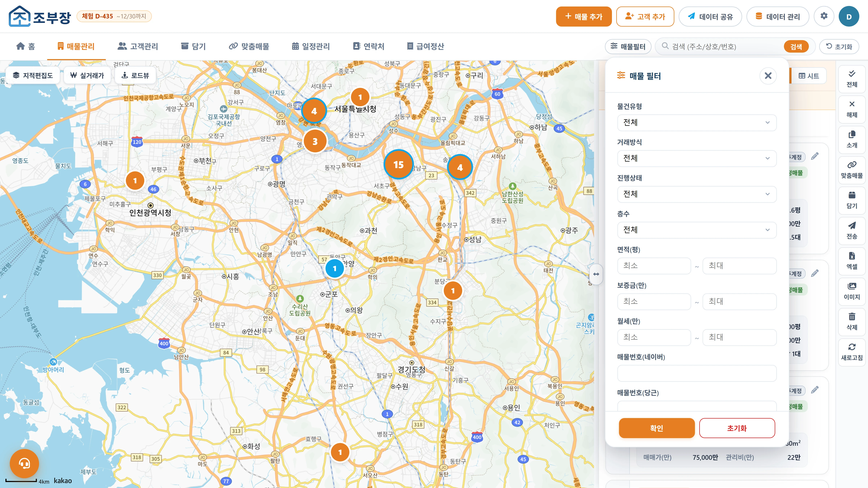Reset filter with red 초기화 button
868x488 pixels.
click(737, 428)
